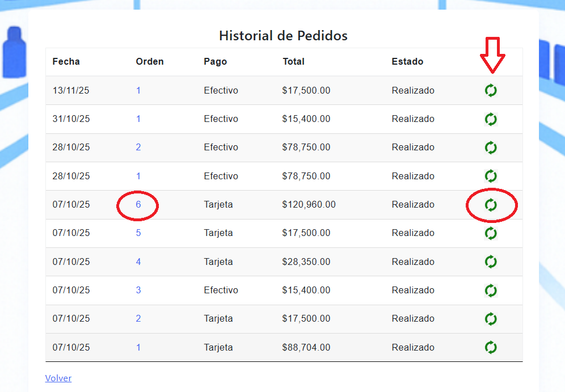Reorder order 5 from 07/10/25 using its green icon
Image resolution: width=565 pixels, height=392 pixels.
pyautogui.click(x=491, y=233)
